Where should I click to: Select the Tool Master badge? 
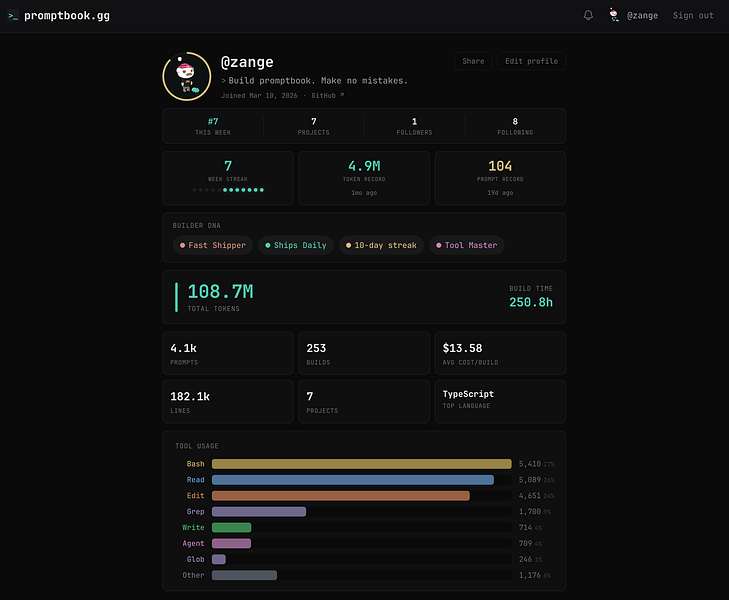[466, 245]
